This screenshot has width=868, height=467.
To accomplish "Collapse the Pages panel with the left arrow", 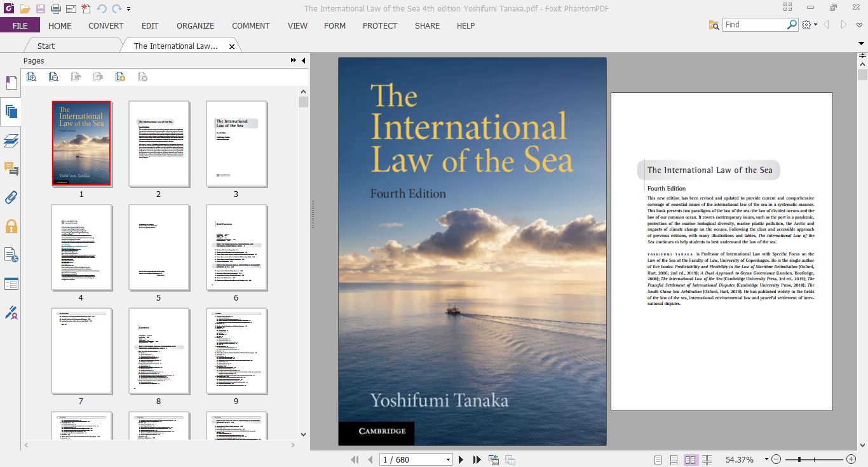I will point(303,60).
